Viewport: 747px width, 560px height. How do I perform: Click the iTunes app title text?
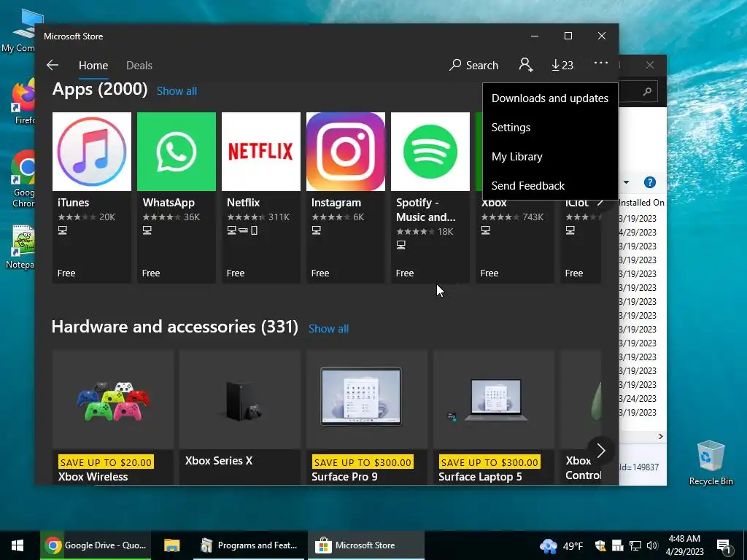74,203
